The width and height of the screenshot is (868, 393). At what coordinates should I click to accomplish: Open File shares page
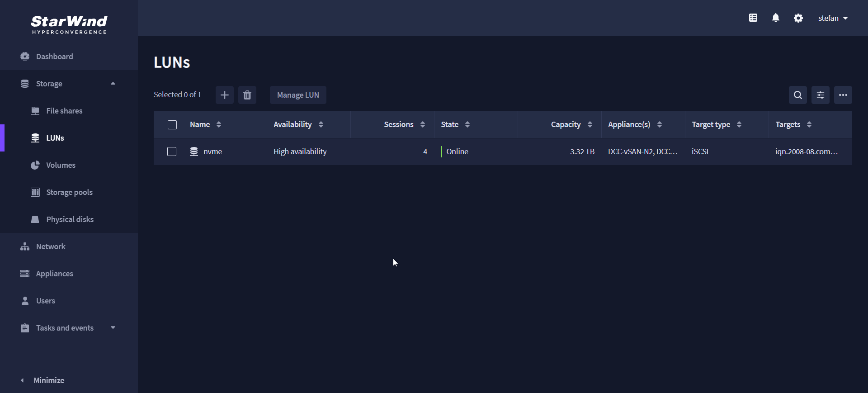64,111
